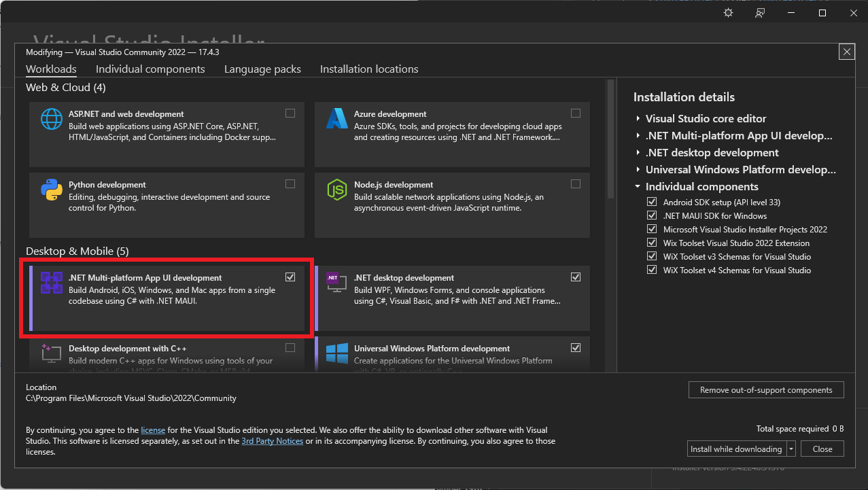Uncheck WiX Toolset v3 Schemas for Visual Studio
This screenshot has width=868, height=490.
(652, 256)
